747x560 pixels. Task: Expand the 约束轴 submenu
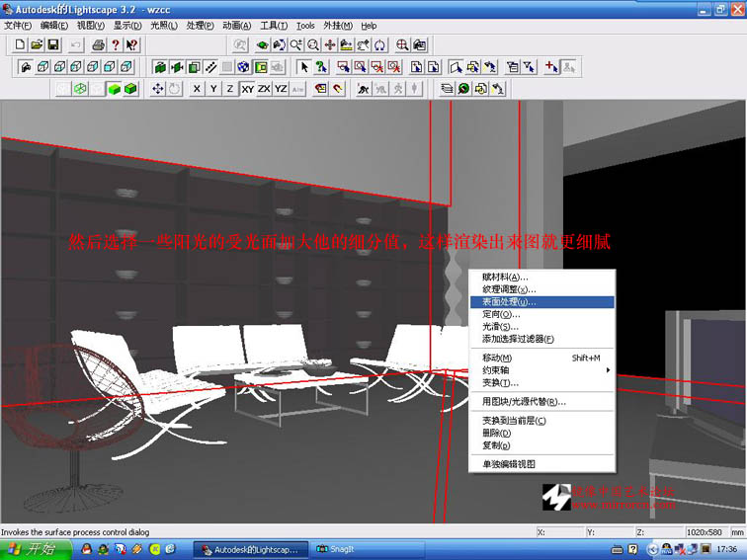pos(542,370)
